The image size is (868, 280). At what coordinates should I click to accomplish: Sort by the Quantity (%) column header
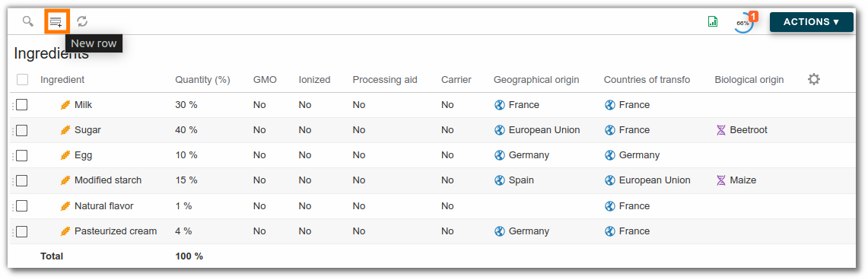(x=202, y=80)
